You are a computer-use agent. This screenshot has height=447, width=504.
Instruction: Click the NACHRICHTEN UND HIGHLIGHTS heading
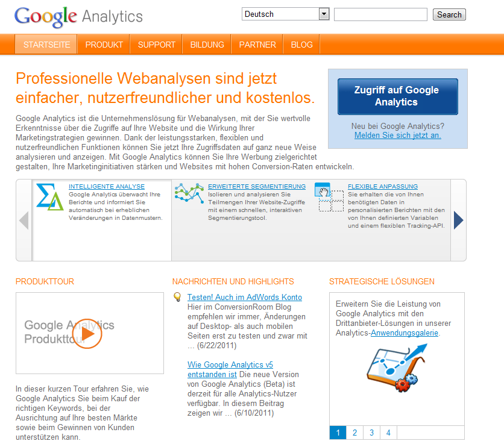coord(233,281)
